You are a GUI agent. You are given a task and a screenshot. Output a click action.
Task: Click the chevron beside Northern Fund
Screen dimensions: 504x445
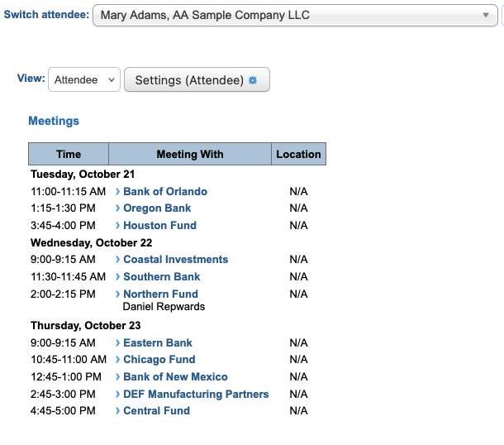click(x=118, y=294)
